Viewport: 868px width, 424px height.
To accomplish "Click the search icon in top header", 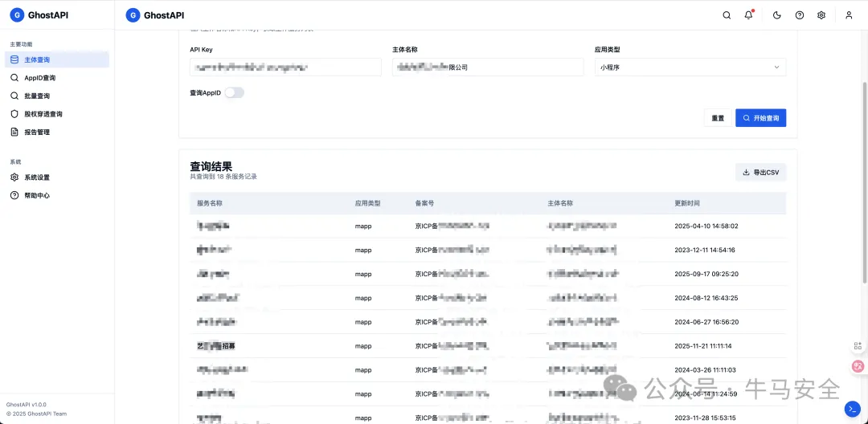I will [x=727, y=15].
